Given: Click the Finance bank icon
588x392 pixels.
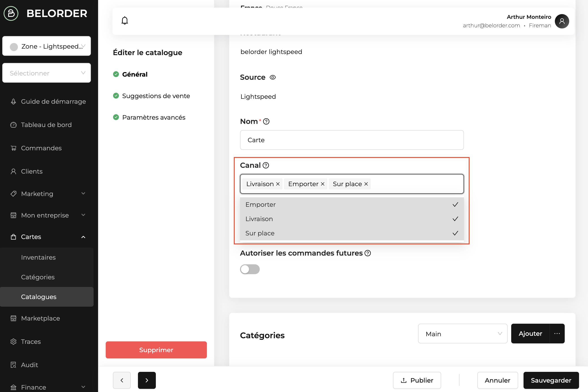Looking at the screenshot, I should [x=13, y=387].
